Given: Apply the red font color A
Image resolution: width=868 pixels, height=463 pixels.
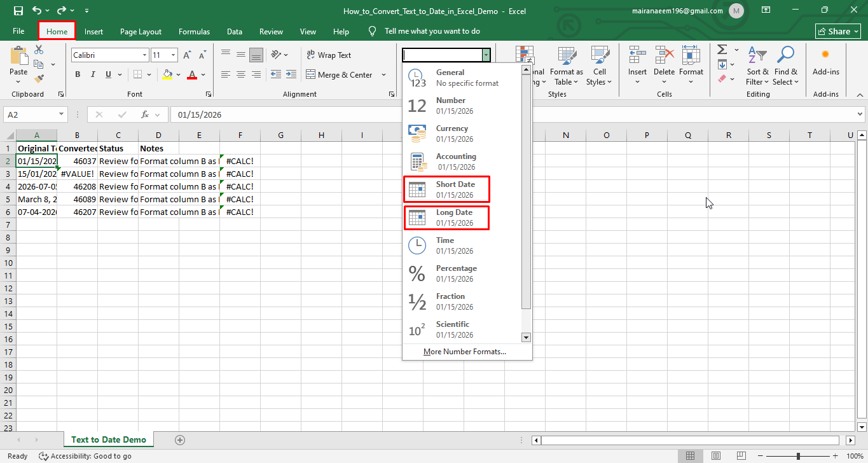Looking at the screenshot, I should pyautogui.click(x=192, y=74).
